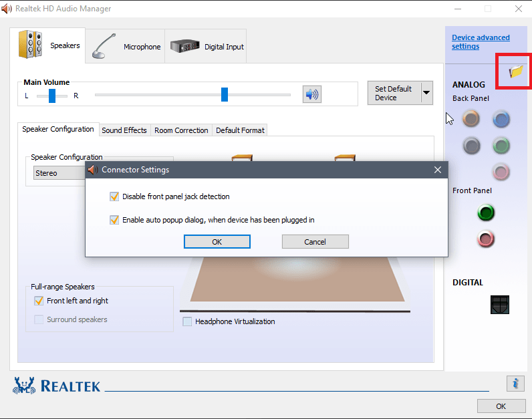Click the digital optical connector icon
The height and width of the screenshot is (419, 532).
[x=500, y=304]
